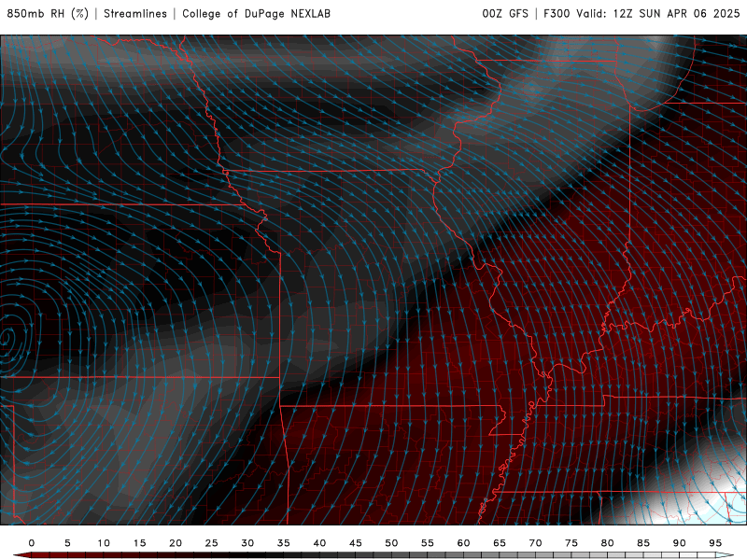Click the '0' value on the colorbar scale
The width and height of the screenshot is (747, 560).
click(32, 543)
